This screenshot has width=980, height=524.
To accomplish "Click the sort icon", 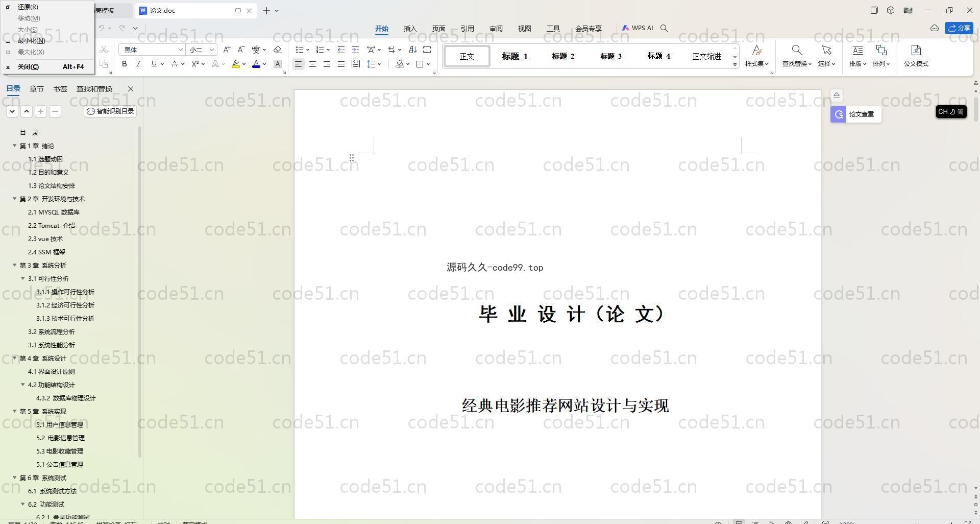I will pyautogui.click(x=412, y=50).
